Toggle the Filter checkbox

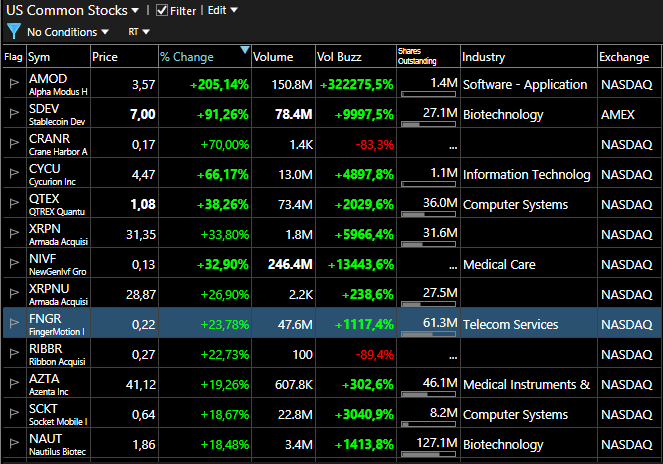162,10
